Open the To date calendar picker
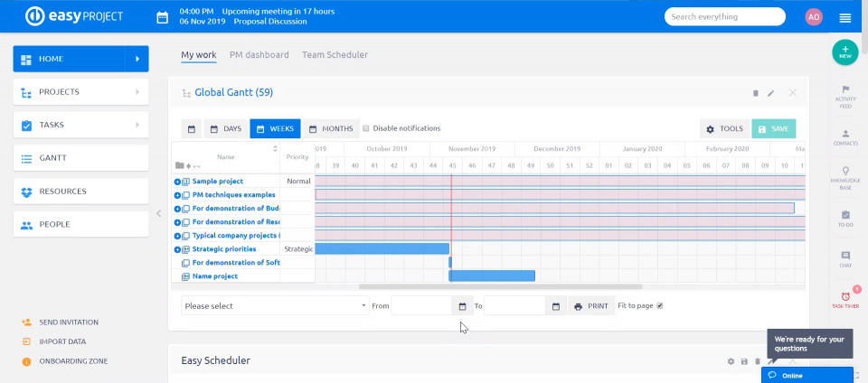Screen dimensions: 868x383 [x=556, y=305]
